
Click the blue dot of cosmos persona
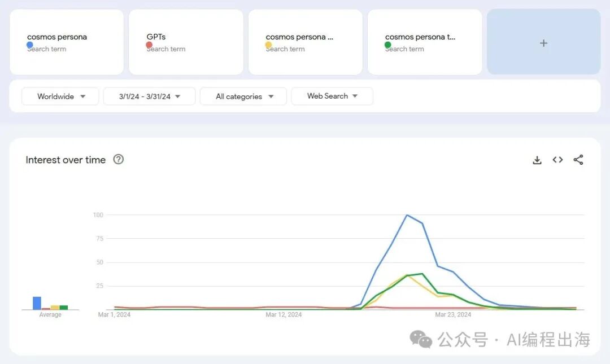pyautogui.click(x=30, y=45)
